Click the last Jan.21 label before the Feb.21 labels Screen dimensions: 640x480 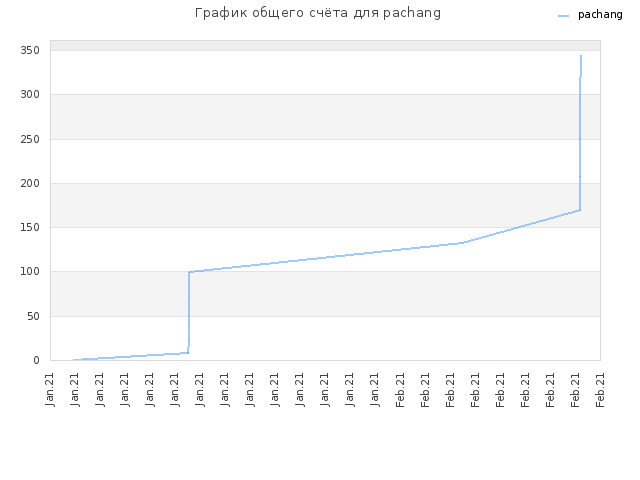tap(375, 390)
